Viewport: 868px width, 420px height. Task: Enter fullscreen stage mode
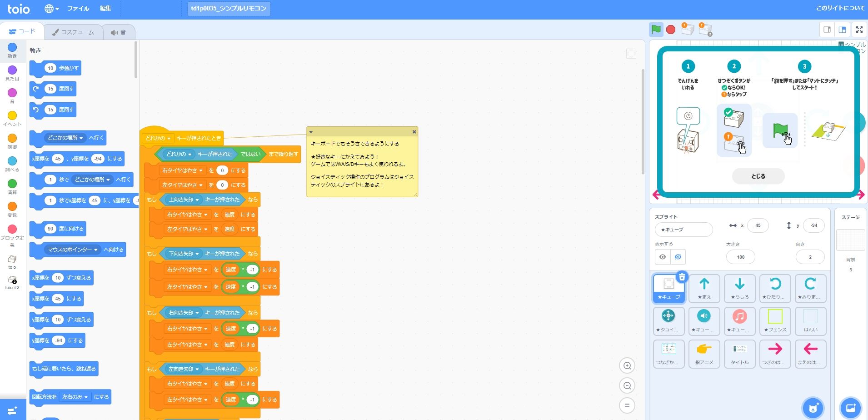(859, 30)
